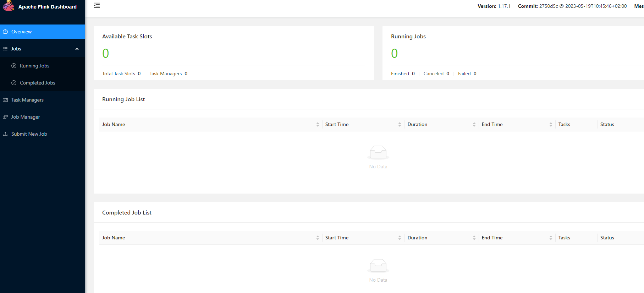Click the Completed Job List empty inbox icon
The width and height of the screenshot is (644, 293).
[x=378, y=266]
